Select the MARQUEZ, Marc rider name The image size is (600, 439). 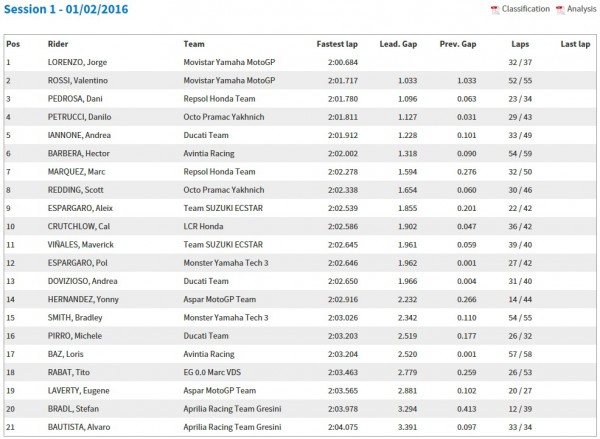77,171
